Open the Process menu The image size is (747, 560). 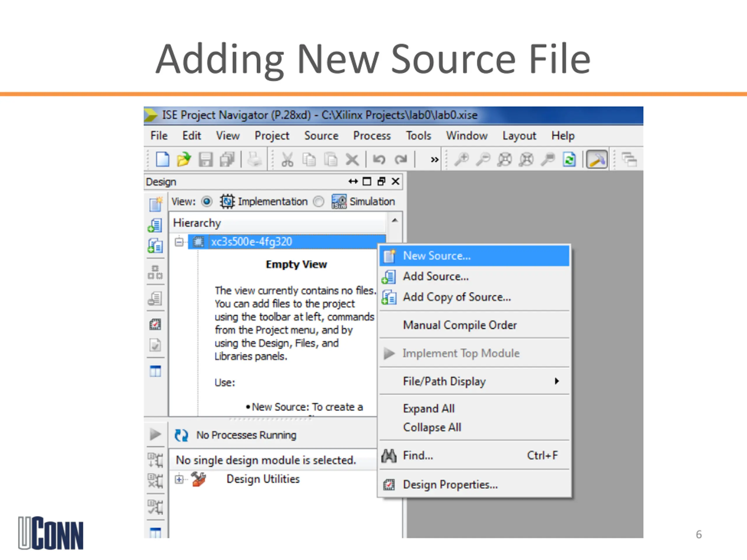372,136
